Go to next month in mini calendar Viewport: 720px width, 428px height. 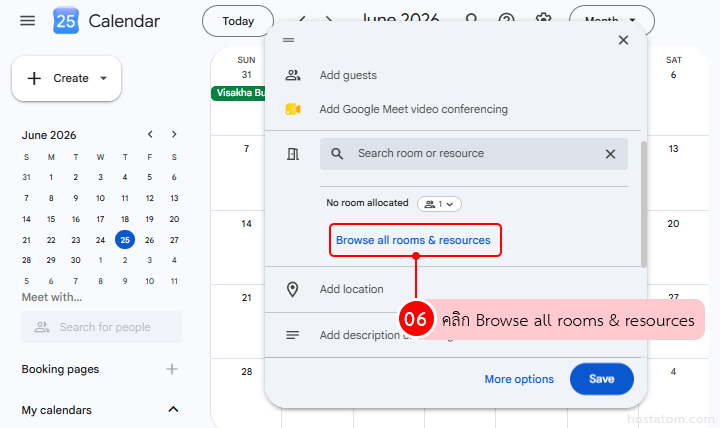(174, 134)
